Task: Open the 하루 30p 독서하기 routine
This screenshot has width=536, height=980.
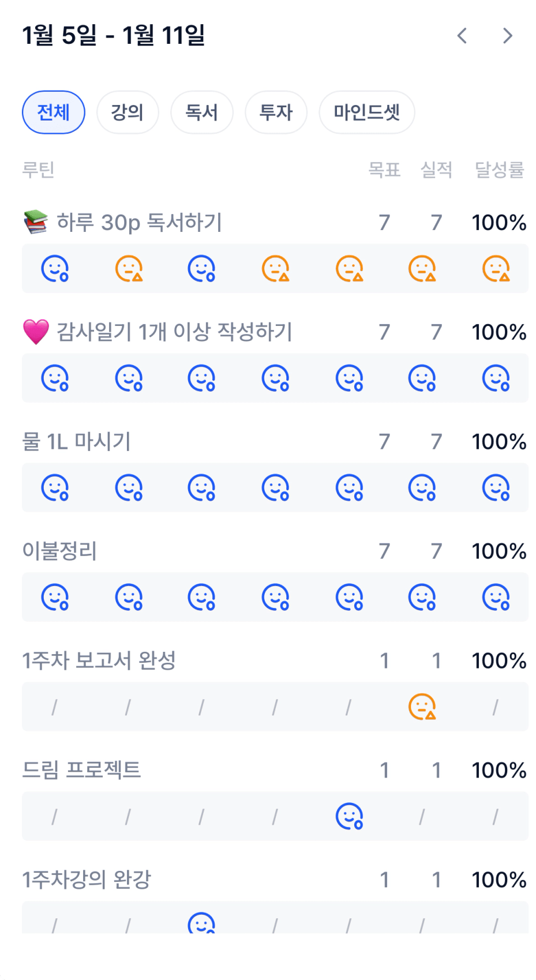Action: (x=138, y=223)
